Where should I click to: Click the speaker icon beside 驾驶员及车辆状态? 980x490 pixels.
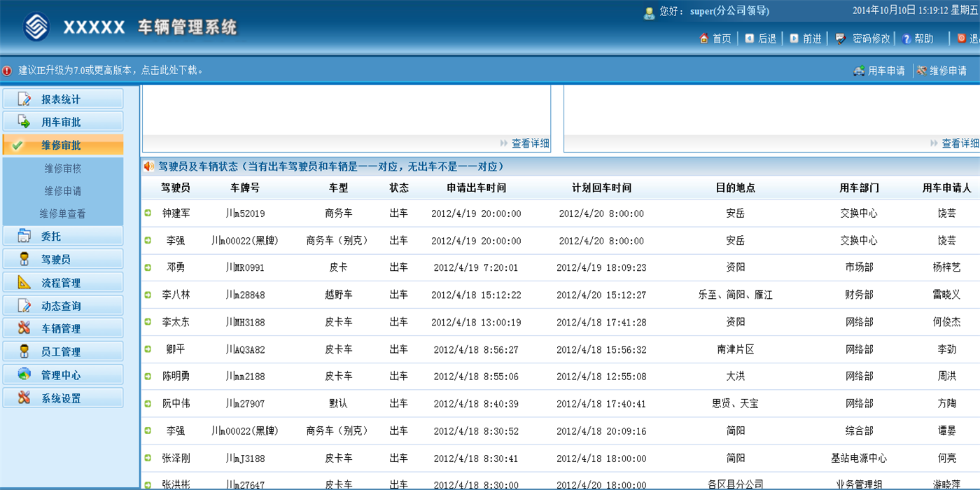click(149, 167)
